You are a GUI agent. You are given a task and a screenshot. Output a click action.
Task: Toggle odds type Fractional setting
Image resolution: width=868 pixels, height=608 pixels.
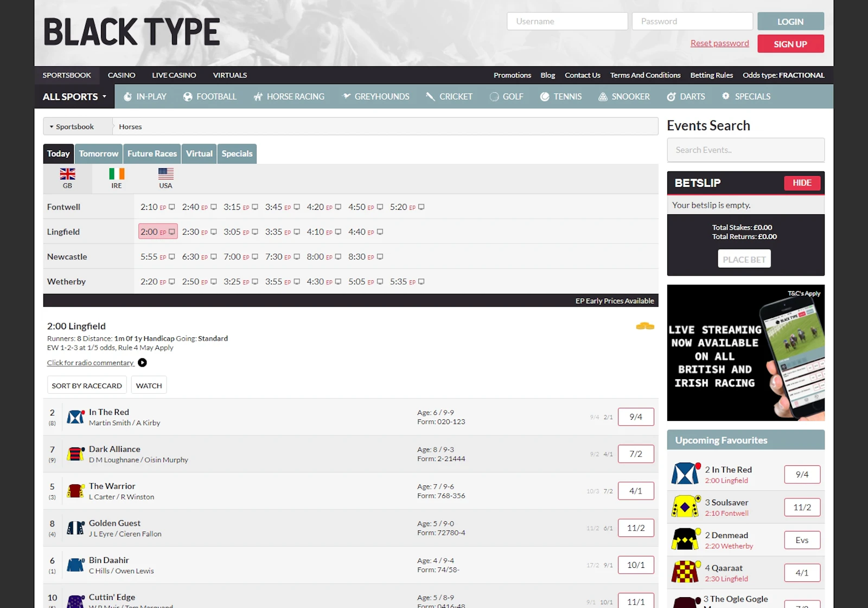(783, 75)
